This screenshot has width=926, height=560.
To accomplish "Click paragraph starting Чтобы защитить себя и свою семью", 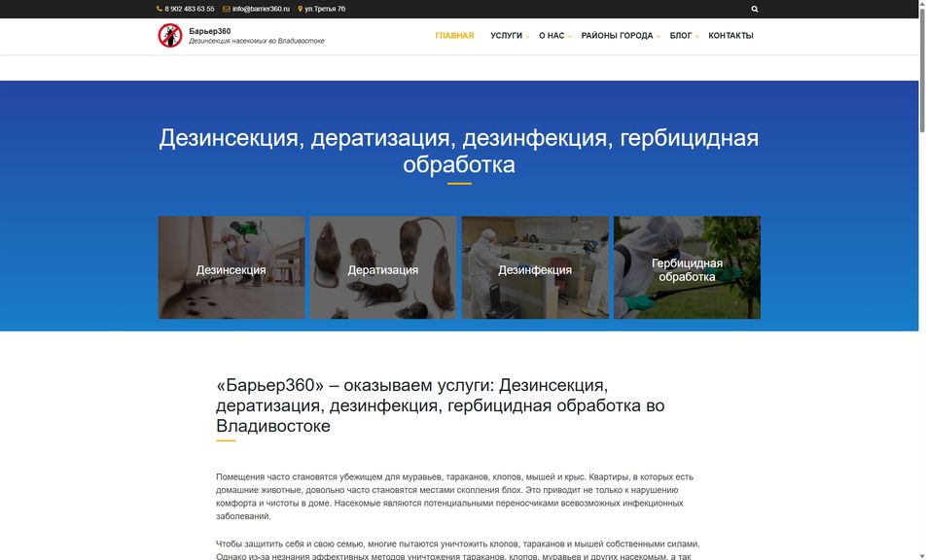I will coord(458,550).
